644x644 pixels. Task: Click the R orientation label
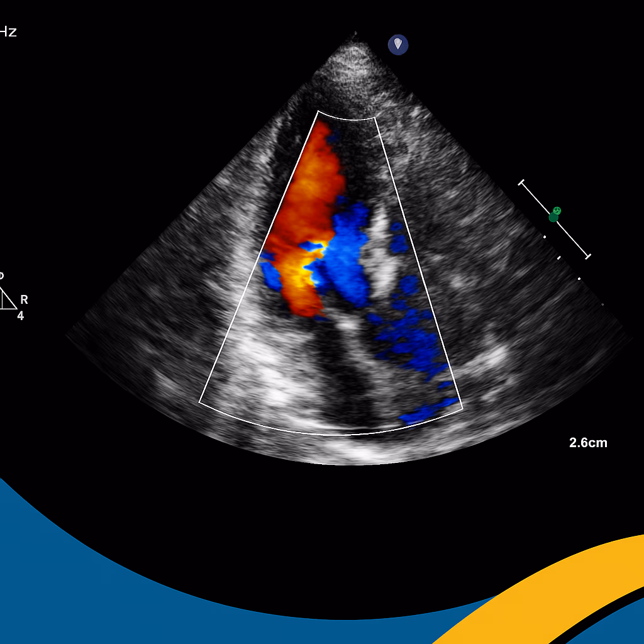(x=24, y=300)
